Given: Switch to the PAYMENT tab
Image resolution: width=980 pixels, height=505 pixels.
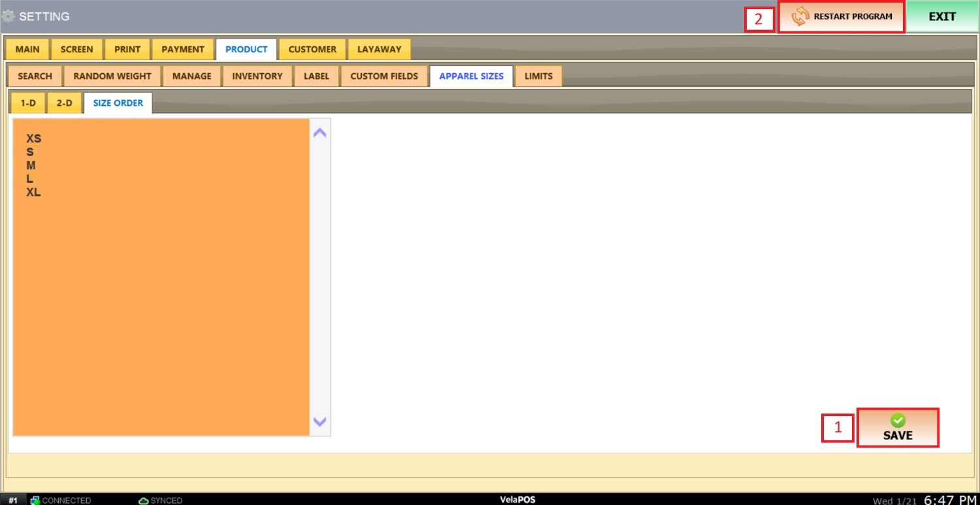Looking at the screenshot, I should click(183, 50).
